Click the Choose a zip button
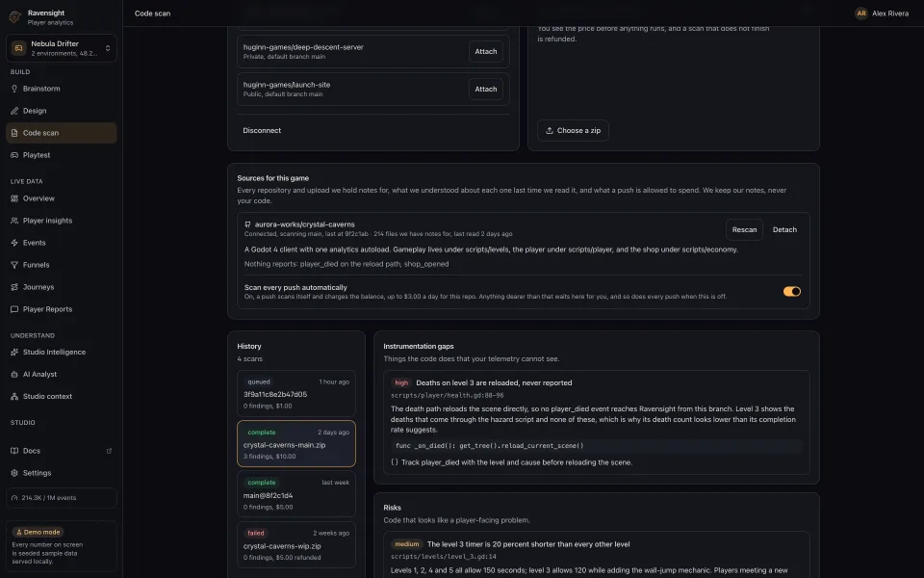The image size is (924, 578). point(573,130)
